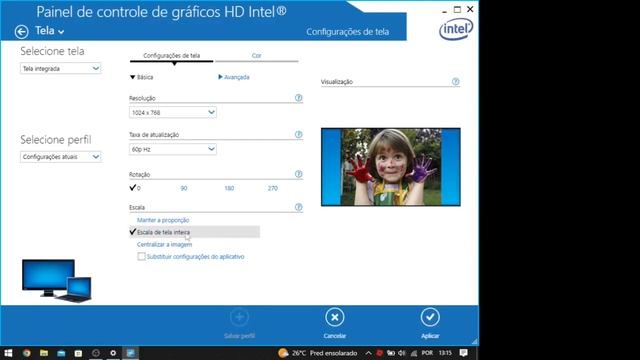Select Manter a proporção scaling option

point(163,220)
